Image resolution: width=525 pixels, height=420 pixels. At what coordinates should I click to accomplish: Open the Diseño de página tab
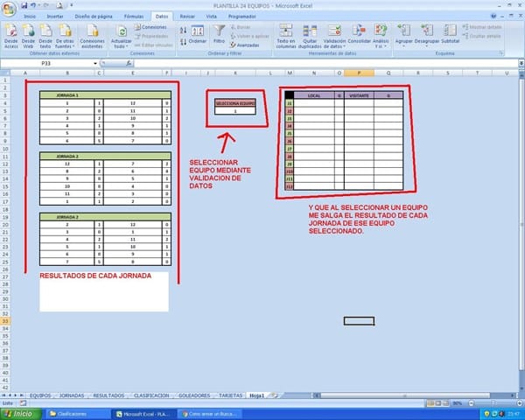(94, 17)
